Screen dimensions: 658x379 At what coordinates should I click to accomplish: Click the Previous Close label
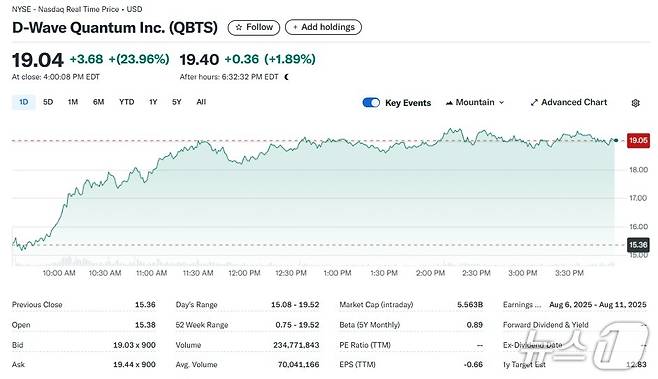tap(37, 305)
